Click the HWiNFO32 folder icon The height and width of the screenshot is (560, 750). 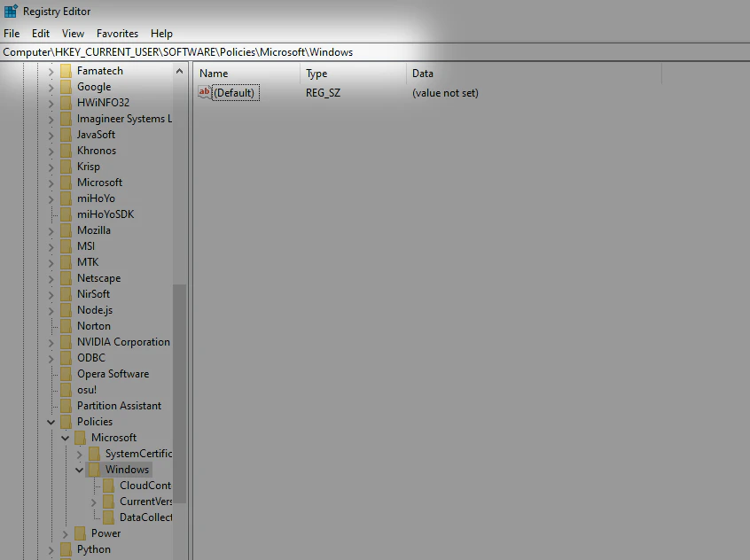tap(66, 103)
